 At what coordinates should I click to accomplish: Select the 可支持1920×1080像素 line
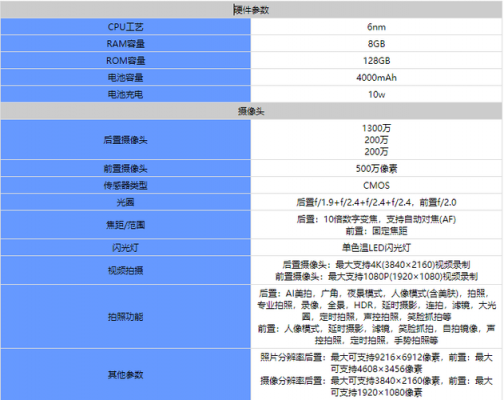coord(376,392)
